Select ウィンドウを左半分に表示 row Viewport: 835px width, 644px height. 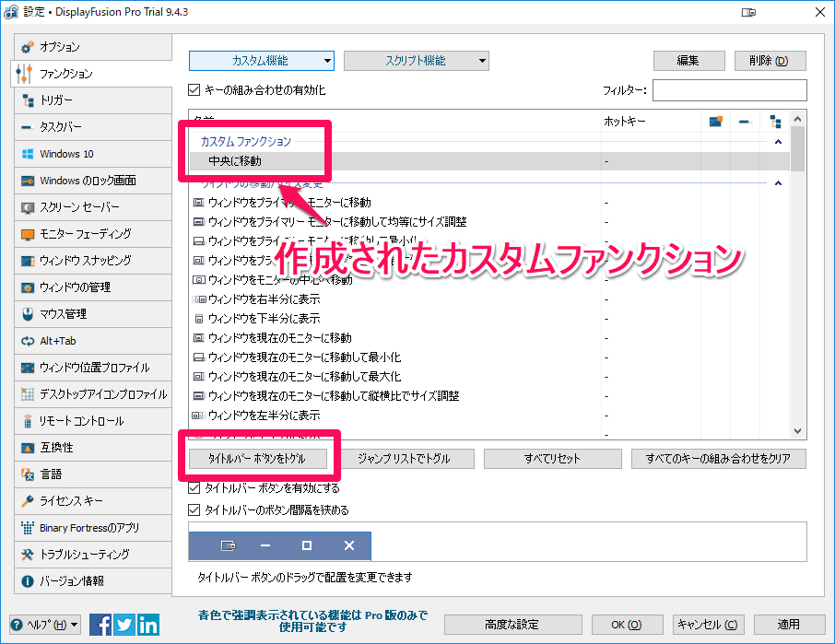[x=490, y=416]
